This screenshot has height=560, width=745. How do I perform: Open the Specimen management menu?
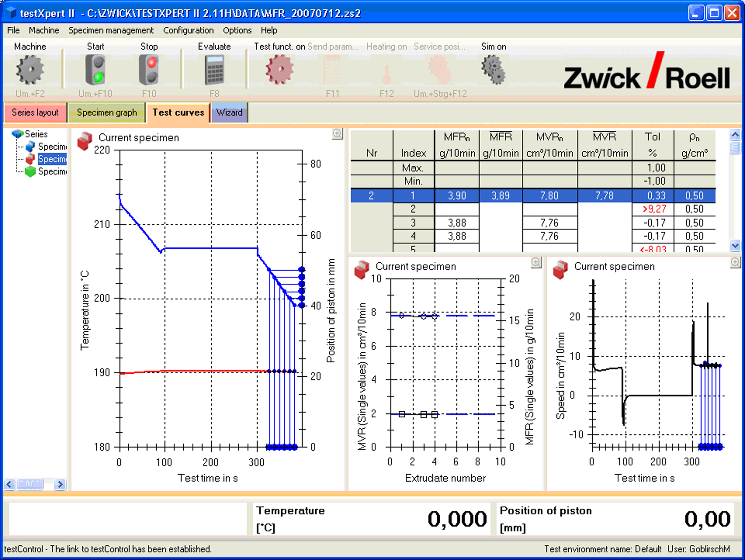pos(111,30)
